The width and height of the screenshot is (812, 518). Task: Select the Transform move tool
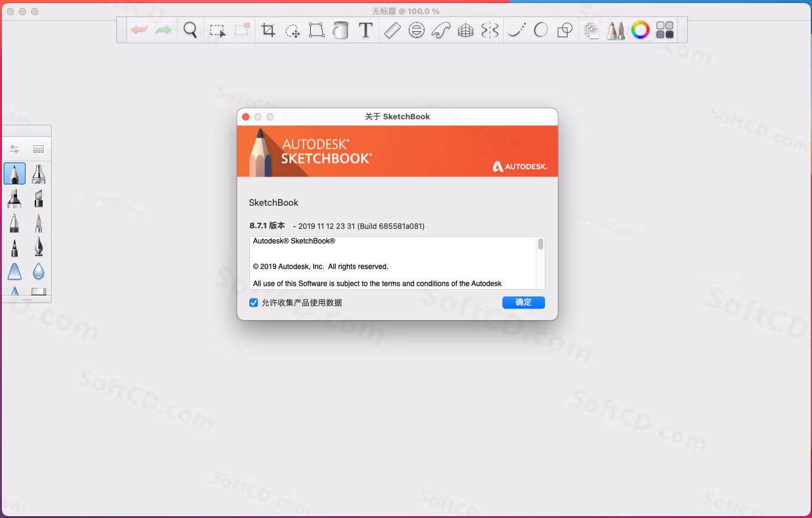tap(293, 30)
